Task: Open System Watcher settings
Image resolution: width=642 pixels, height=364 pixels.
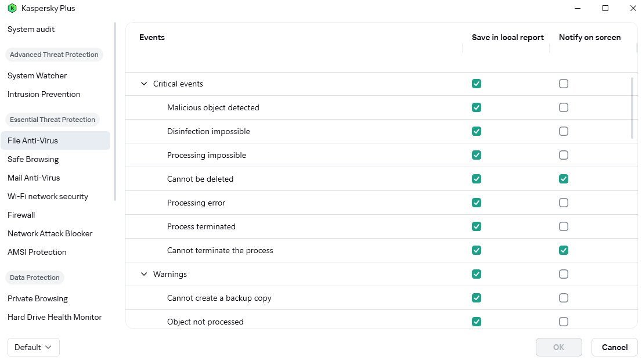Action: click(37, 75)
